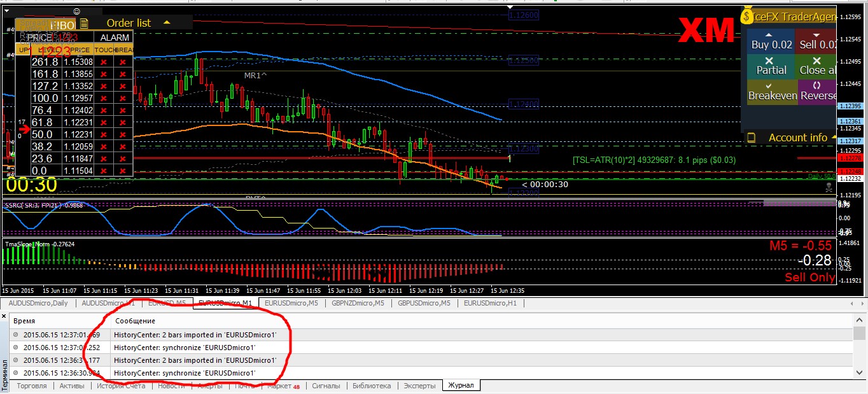Click the IceFX TraderAgent money bag icon
Viewport: 868px width, 394px height.
point(748,16)
